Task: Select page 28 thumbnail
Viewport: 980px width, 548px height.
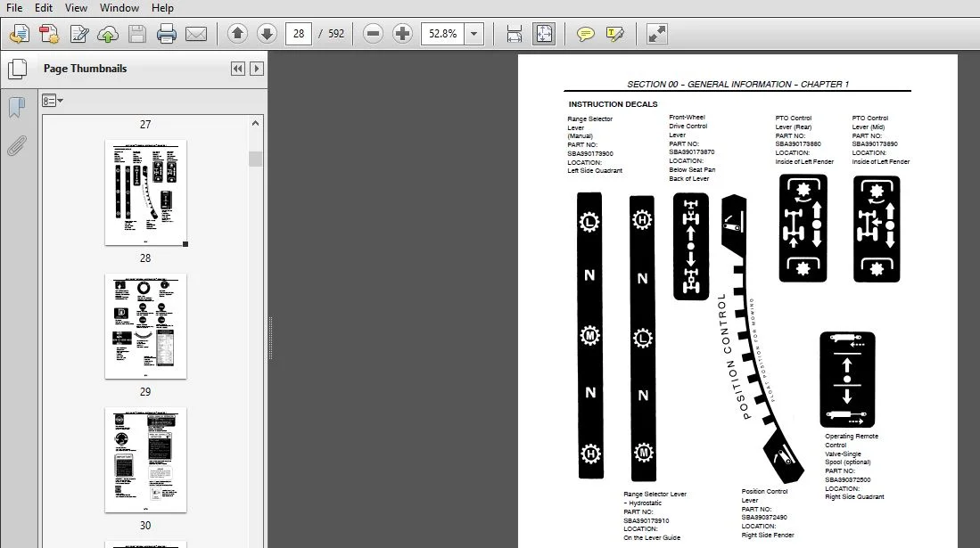Action: 145,192
